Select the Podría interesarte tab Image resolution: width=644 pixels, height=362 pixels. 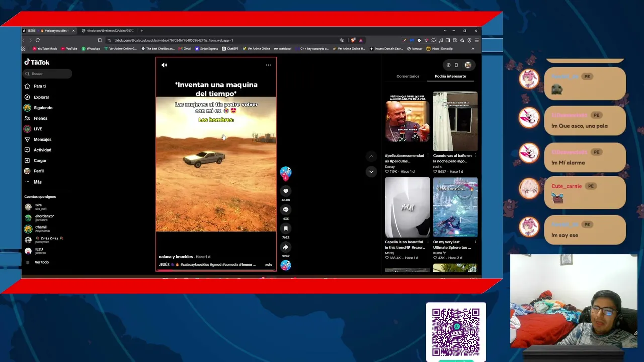point(450,76)
